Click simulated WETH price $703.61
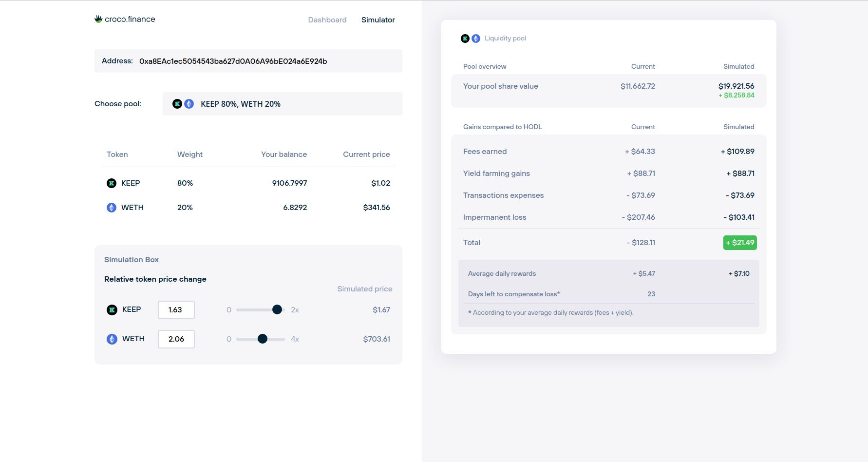Image resolution: width=868 pixels, height=462 pixels. coord(377,339)
